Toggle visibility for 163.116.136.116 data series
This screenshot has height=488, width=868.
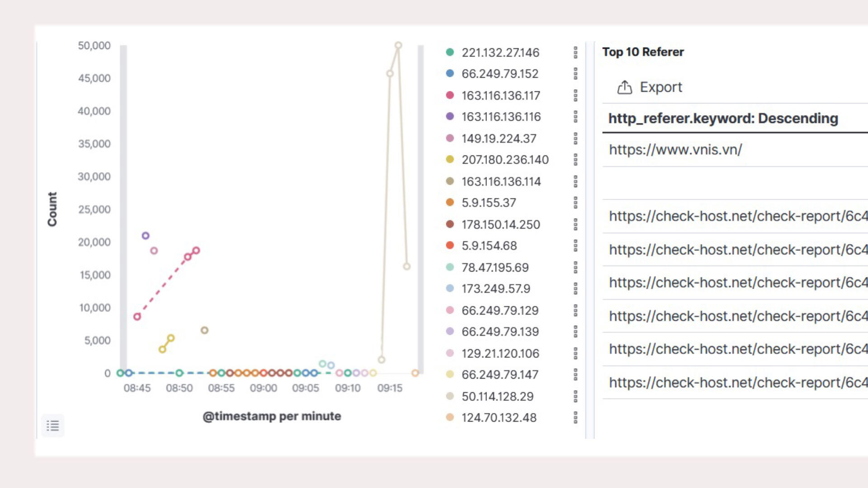(x=451, y=117)
